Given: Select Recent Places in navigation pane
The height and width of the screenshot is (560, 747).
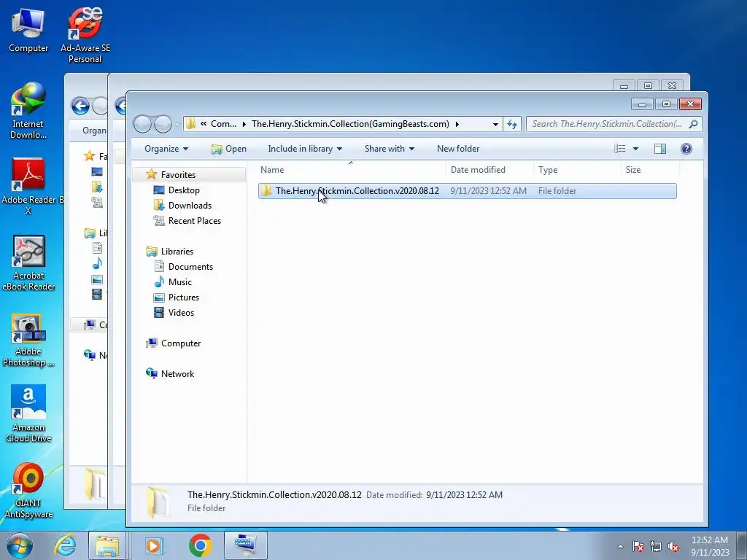Looking at the screenshot, I should coord(194,220).
